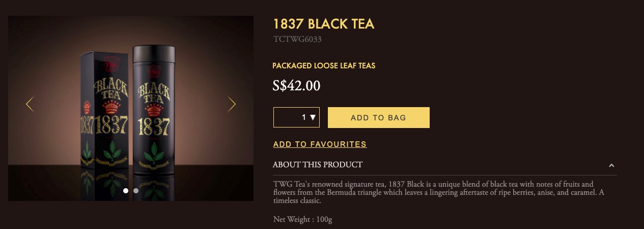This screenshot has height=229, width=644.
Task: Add the 1837 Black Tea to bag
Action: 379,117
